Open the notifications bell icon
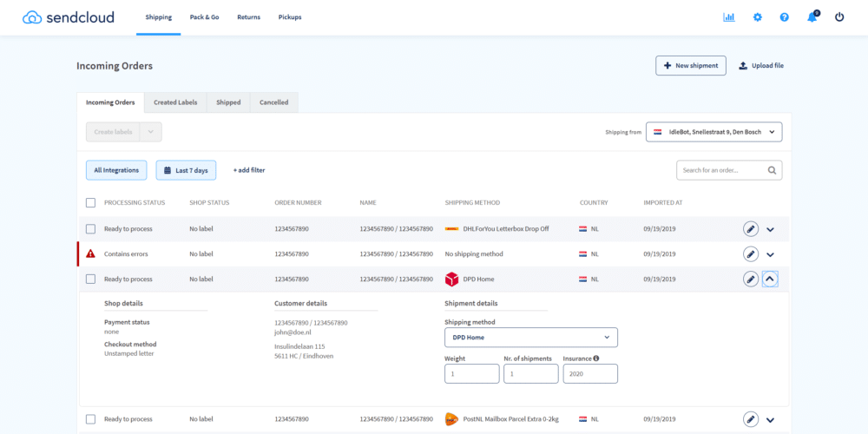 tap(812, 16)
